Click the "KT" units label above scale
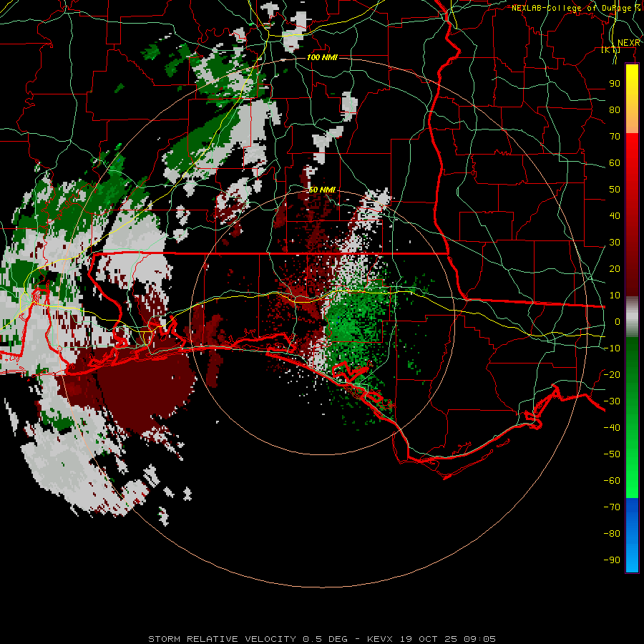 pos(611,49)
